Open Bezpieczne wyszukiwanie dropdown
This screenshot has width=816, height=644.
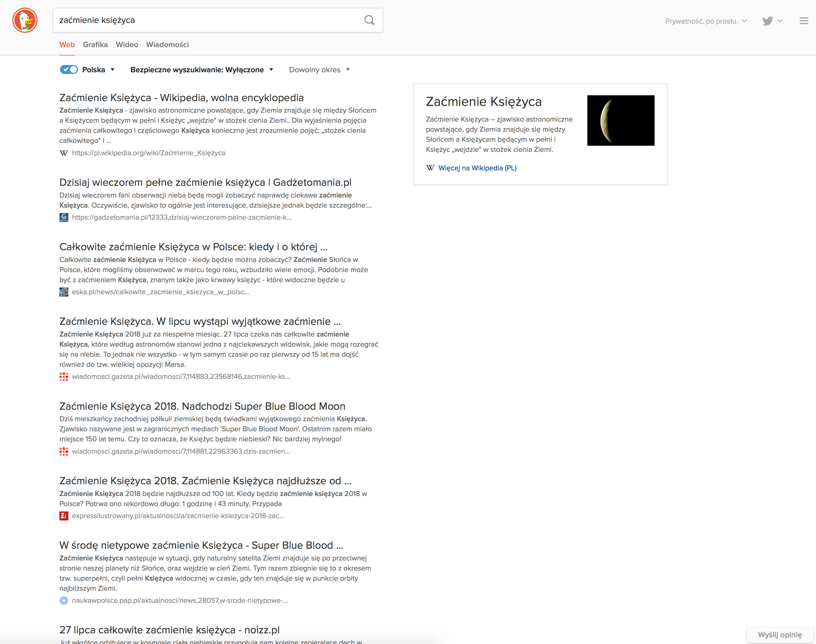click(202, 70)
